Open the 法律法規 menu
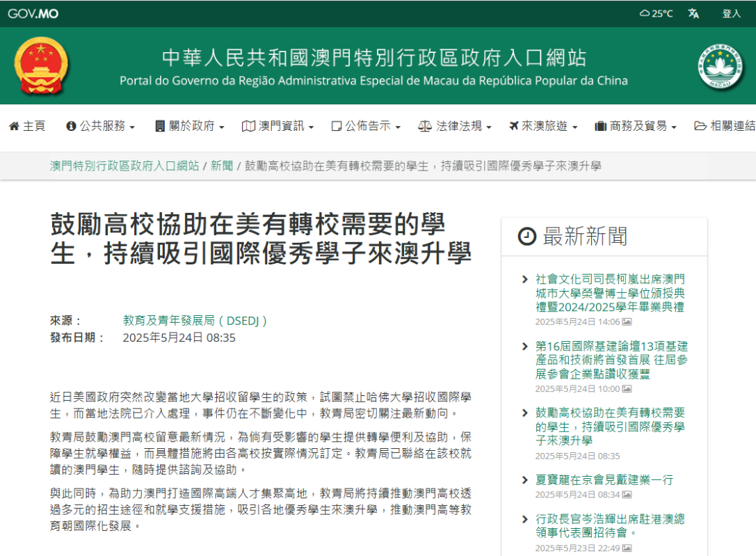Screen dimensions: 756x556 454,126
